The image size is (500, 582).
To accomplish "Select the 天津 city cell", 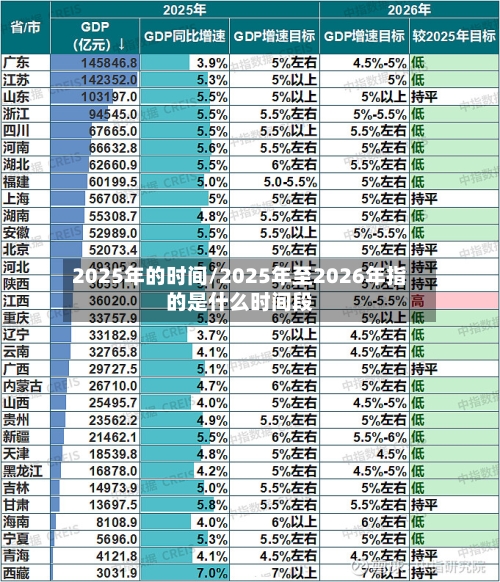I will coord(25,454).
